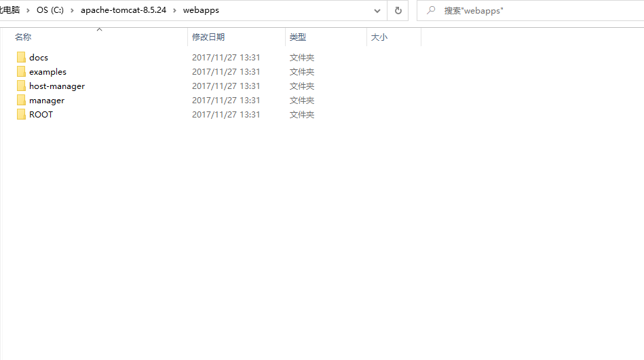Refresh the webapps folder view
The width and height of the screenshot is (644, 360).
pyautogui.click(x=398, y=11)
